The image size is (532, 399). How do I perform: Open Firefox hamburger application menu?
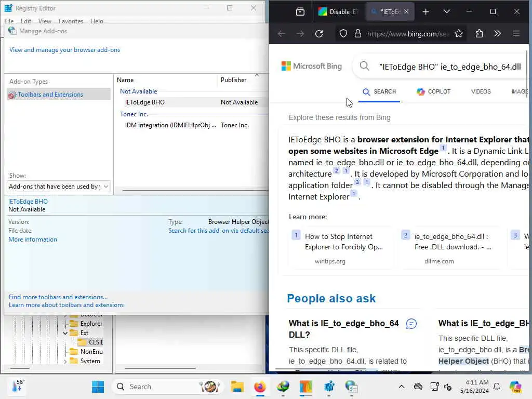(x=516, y=33)
